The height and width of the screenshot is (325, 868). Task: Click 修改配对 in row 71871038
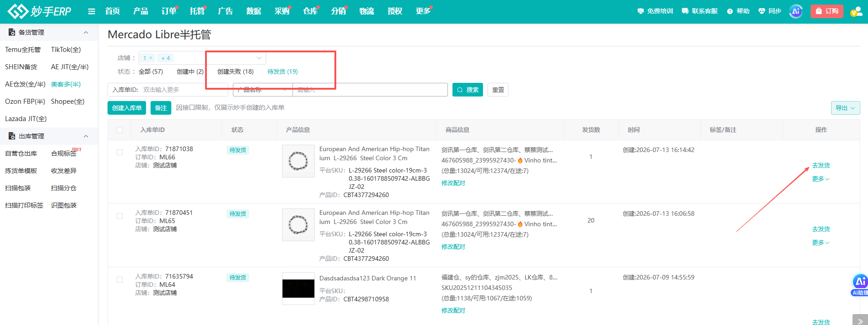click(453, 183)
